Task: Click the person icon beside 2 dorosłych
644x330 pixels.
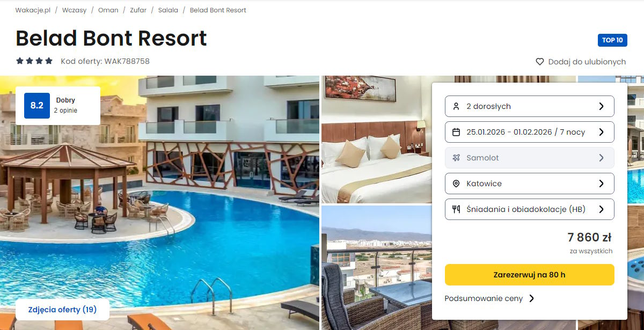Action: 456,106
